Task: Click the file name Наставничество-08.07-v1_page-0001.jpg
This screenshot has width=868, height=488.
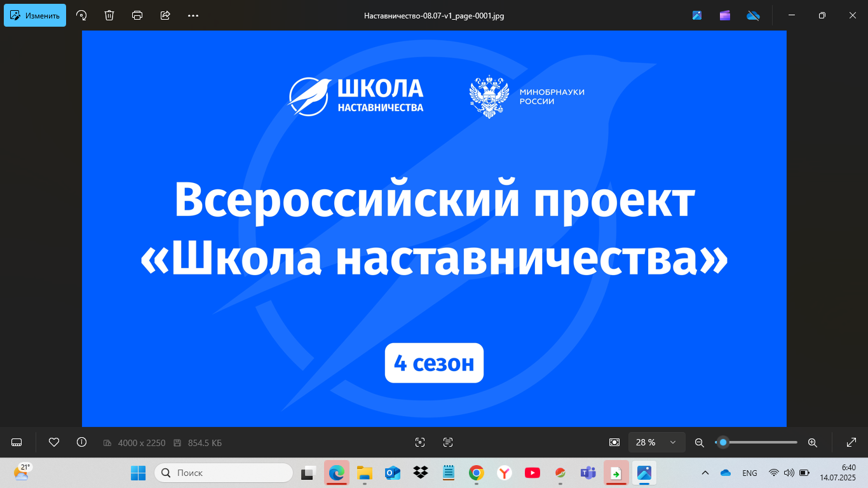Action: [434, 16]
